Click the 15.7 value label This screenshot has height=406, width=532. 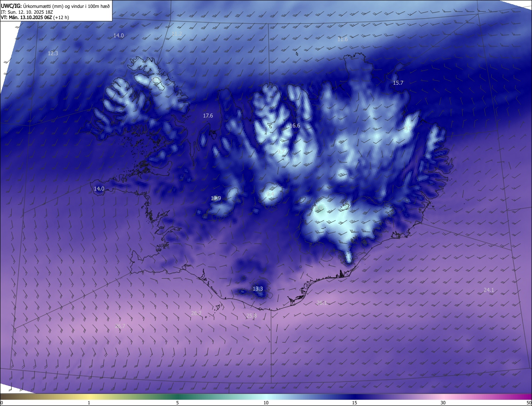(x=398, y=83)
